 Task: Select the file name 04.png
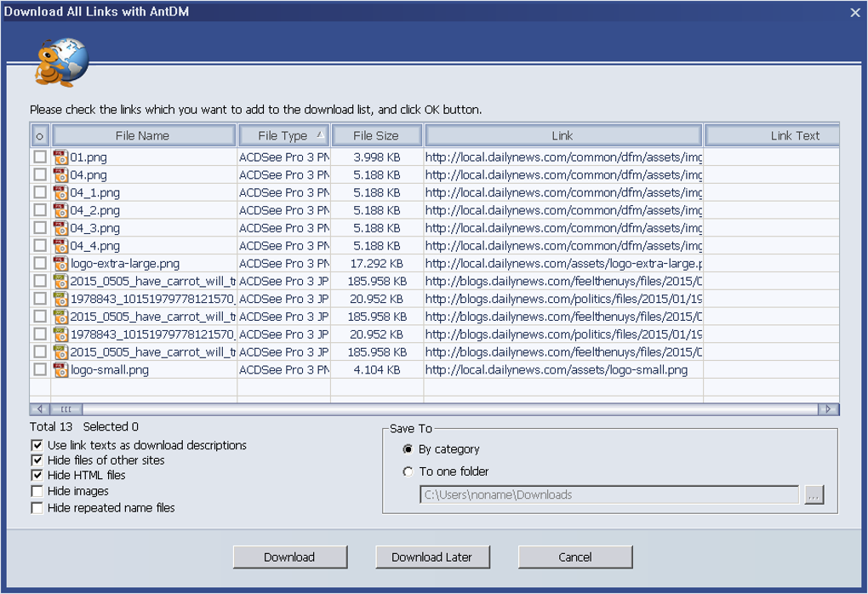click(x=89, y=175)
